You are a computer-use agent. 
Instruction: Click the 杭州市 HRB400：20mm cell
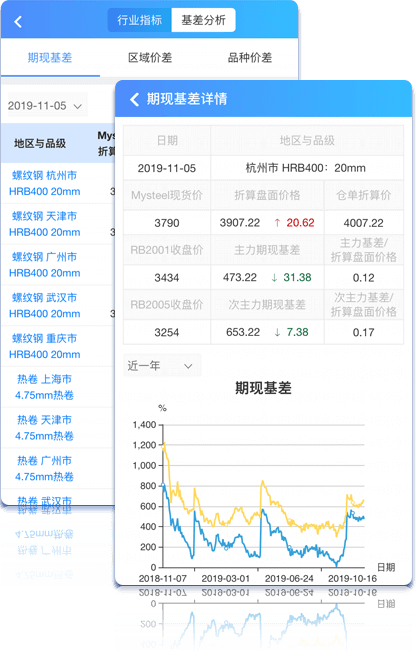[306, 168]
